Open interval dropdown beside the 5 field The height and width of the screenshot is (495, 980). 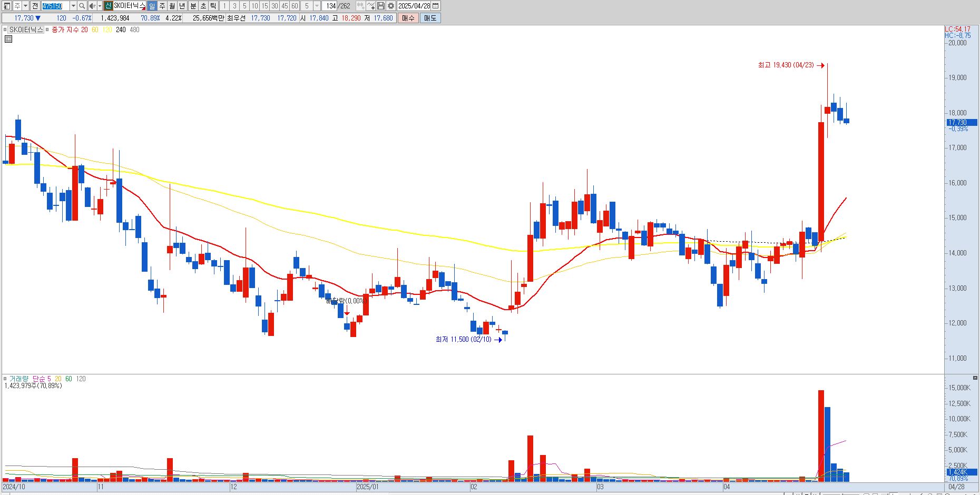pyautogui.click(x=317, y=6)
